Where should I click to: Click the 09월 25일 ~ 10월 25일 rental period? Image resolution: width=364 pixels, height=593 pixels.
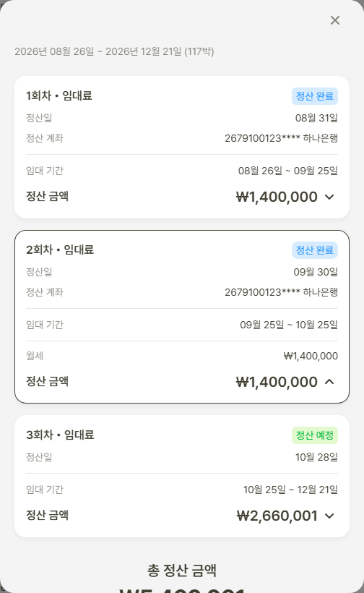(289, 325)
